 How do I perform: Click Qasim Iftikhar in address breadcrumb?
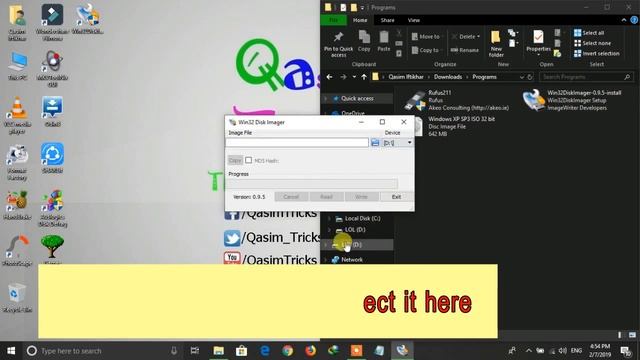coord(406,77)
